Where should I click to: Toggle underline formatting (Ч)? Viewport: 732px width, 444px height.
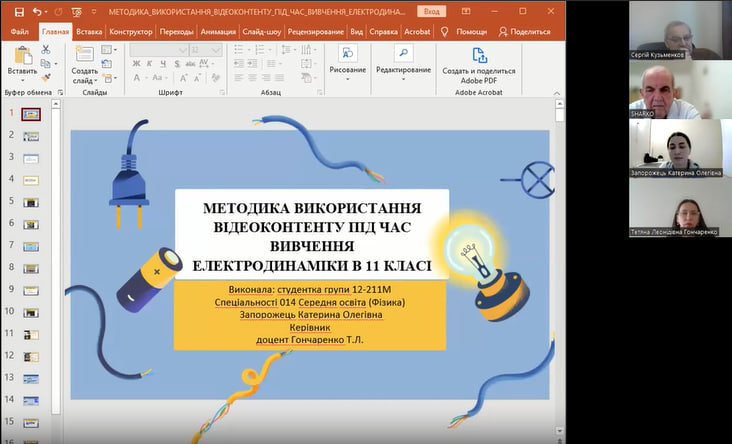[x=163, y=64]
